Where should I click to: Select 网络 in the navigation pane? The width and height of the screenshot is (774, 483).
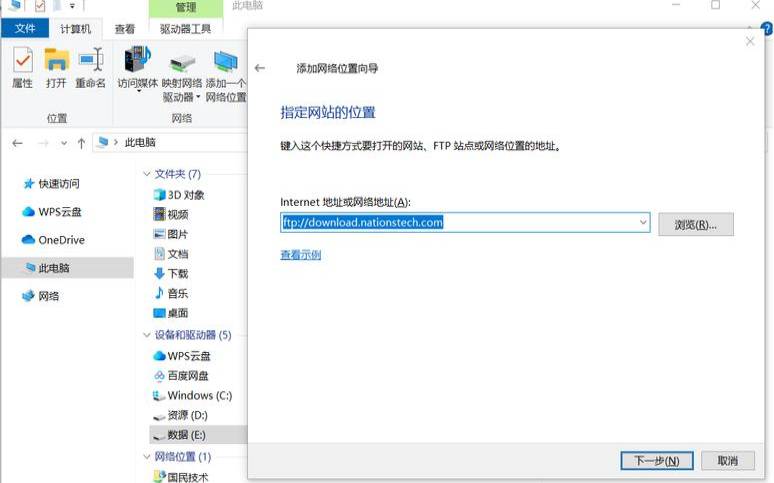point(40,296)
